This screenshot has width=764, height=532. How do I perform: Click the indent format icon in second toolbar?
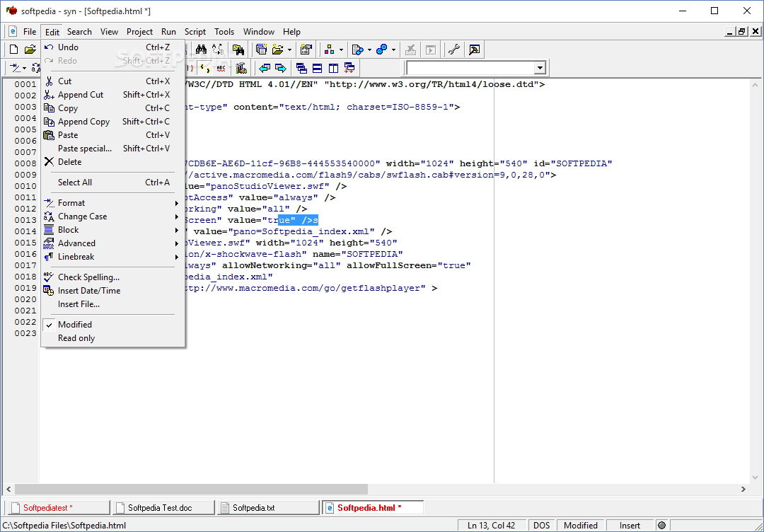click(x=16, y=68)
